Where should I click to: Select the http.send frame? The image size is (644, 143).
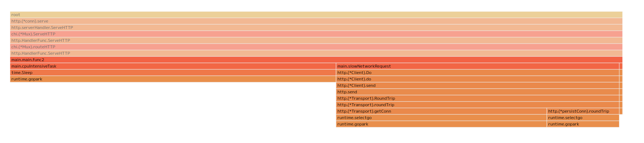[478, 92]
